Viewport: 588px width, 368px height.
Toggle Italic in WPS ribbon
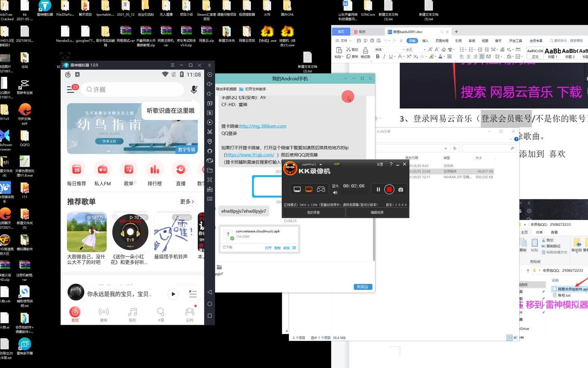point(384,57)
